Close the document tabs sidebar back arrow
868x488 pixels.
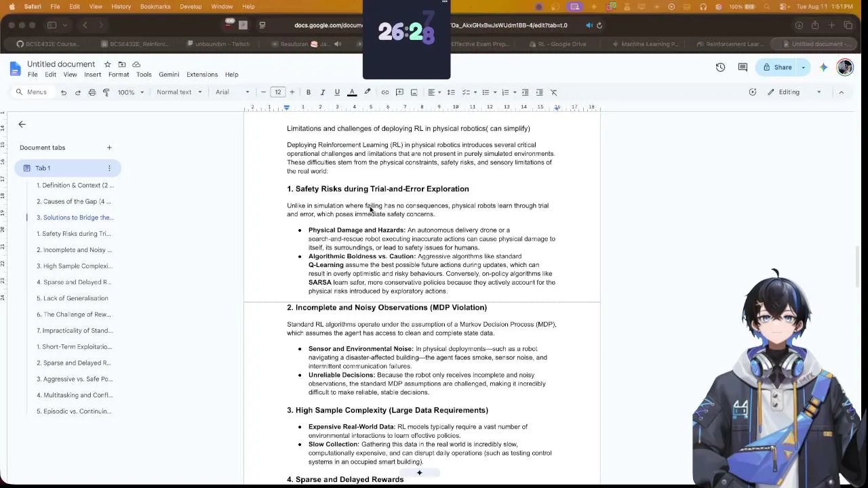(x=22, y=125)
